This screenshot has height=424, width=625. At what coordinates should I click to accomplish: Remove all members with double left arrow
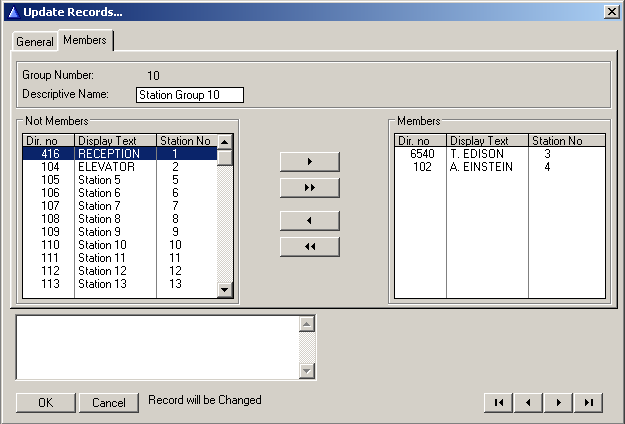coord(310,246)
